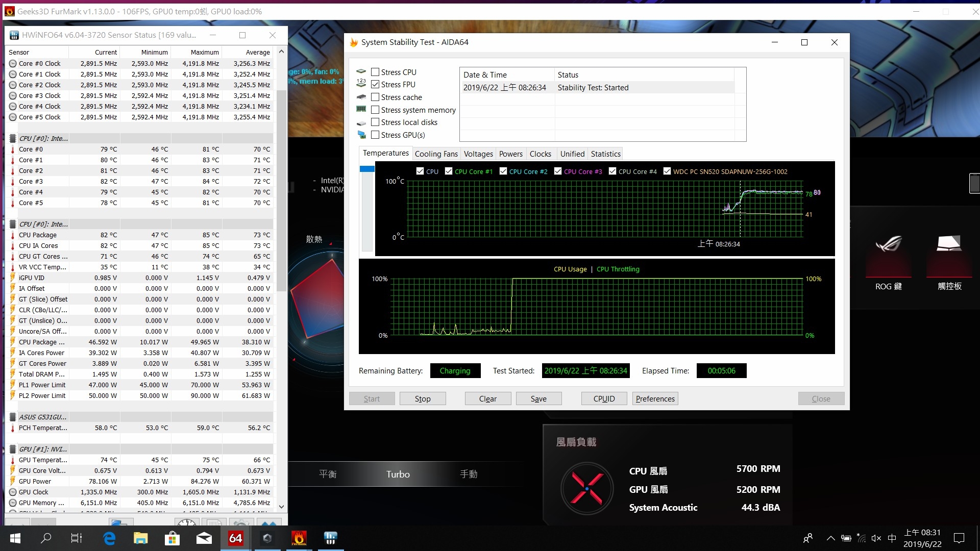Click the 123 icon beside Stress FPU

(361, 83)
